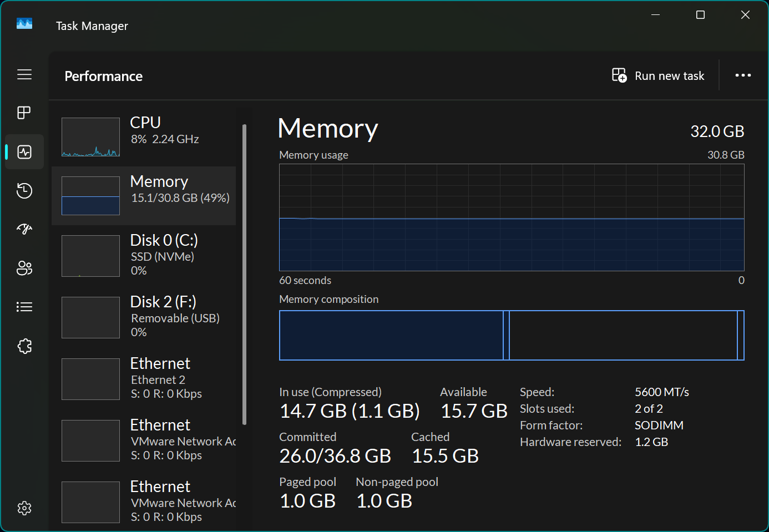
Task: Select the Memory performance tab
Action: (144, 195)
